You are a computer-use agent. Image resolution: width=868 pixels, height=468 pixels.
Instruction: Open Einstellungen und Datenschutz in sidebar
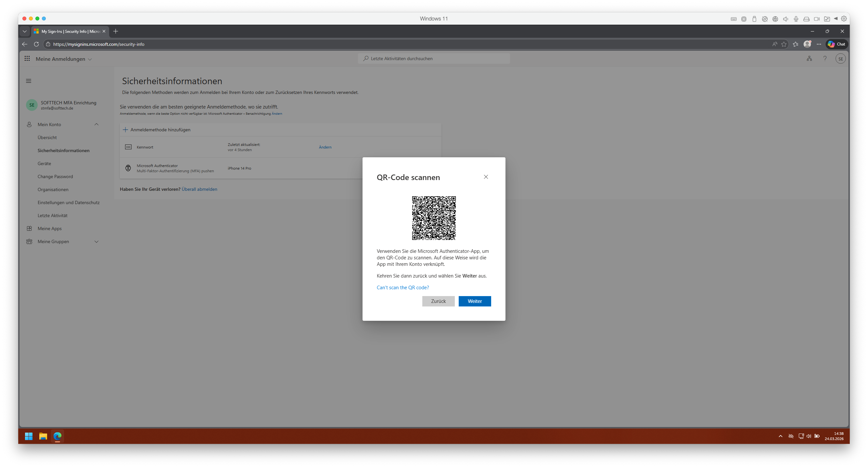(69, 203)
